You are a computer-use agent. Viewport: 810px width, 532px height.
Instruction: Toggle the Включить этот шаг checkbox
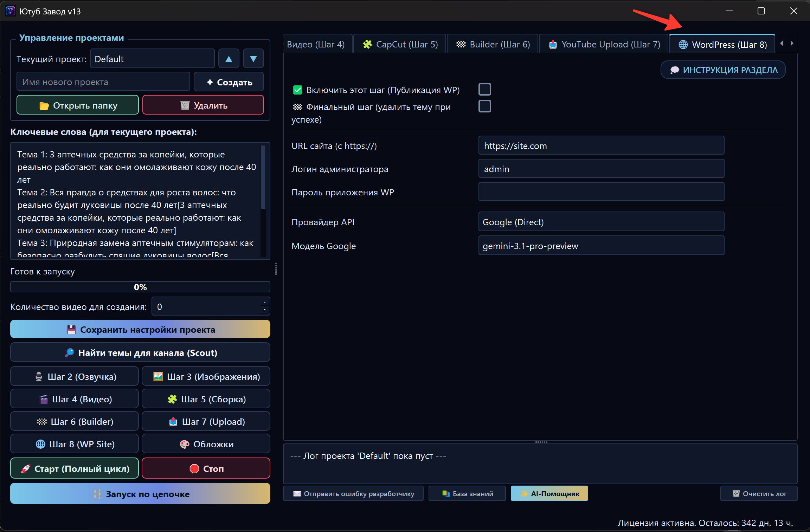pos(485,90)
